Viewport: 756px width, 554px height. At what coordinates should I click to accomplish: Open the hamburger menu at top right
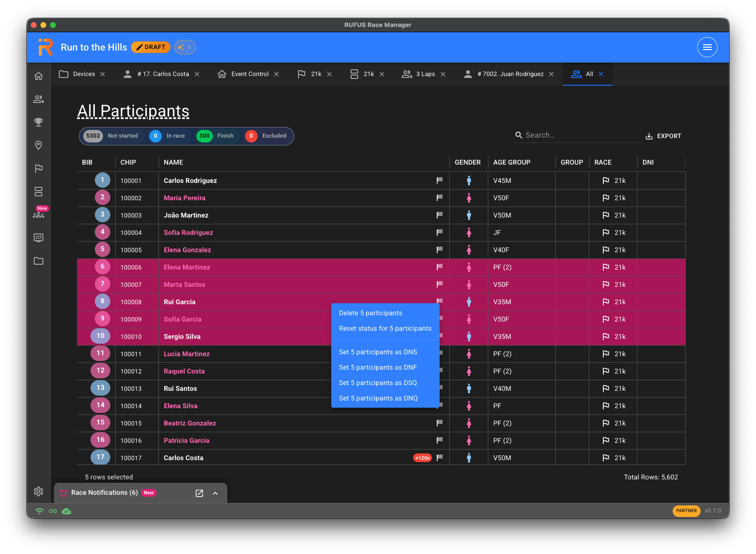pyautogui.click(x=707, y=47)
